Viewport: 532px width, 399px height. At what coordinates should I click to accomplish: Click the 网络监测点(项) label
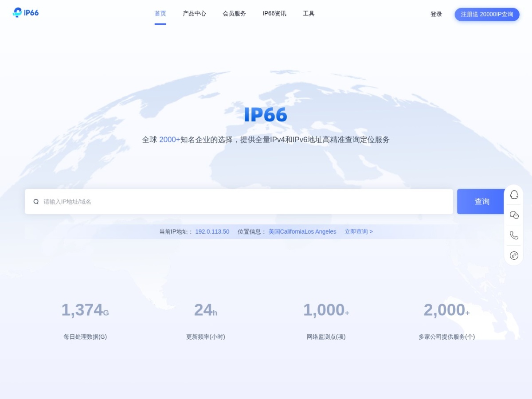(x=326, y=337)
